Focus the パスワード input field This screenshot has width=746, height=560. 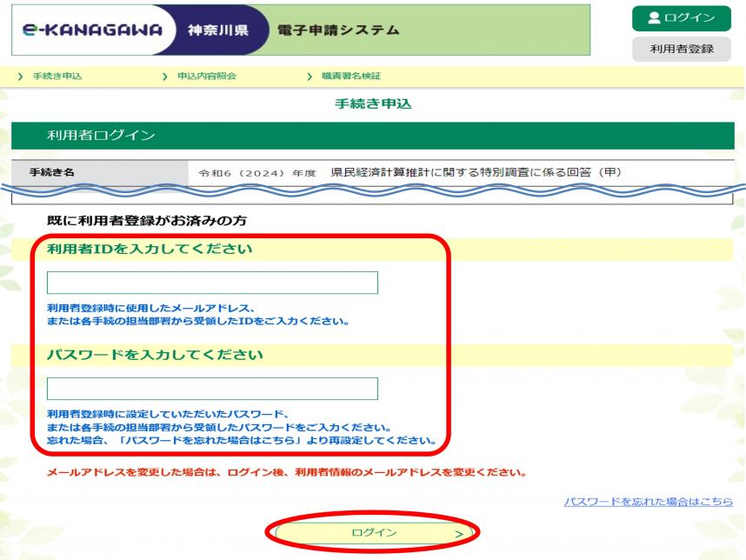click(212, 389)
